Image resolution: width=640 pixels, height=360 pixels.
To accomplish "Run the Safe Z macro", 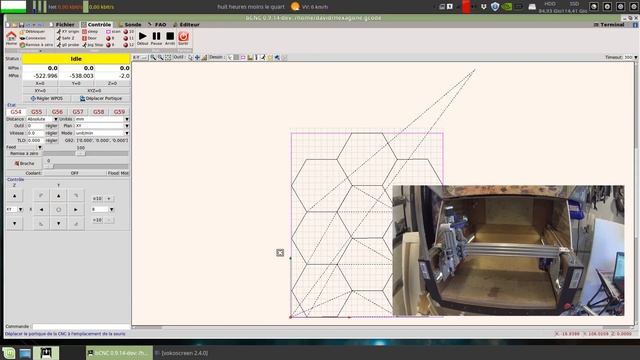I will point(66,38).
